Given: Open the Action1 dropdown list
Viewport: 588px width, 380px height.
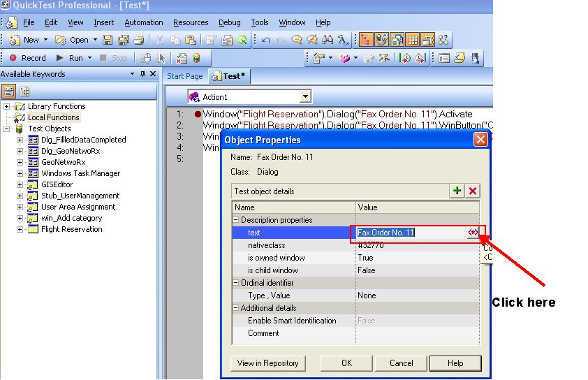Looking at the screenshot, I should coord(306,97).
